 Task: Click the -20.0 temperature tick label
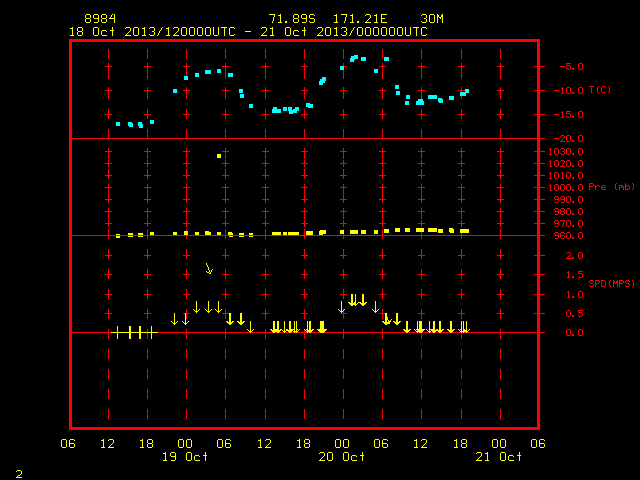569,139
